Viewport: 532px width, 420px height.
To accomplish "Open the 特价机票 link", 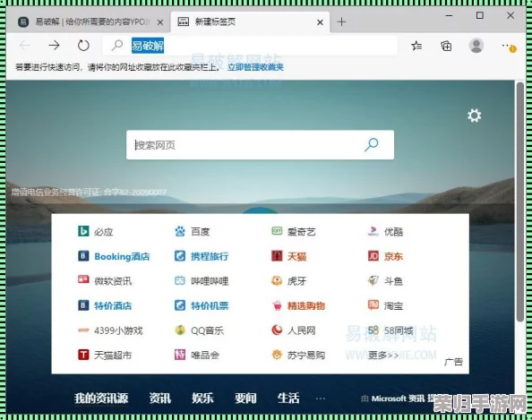I will click(210, 305).
